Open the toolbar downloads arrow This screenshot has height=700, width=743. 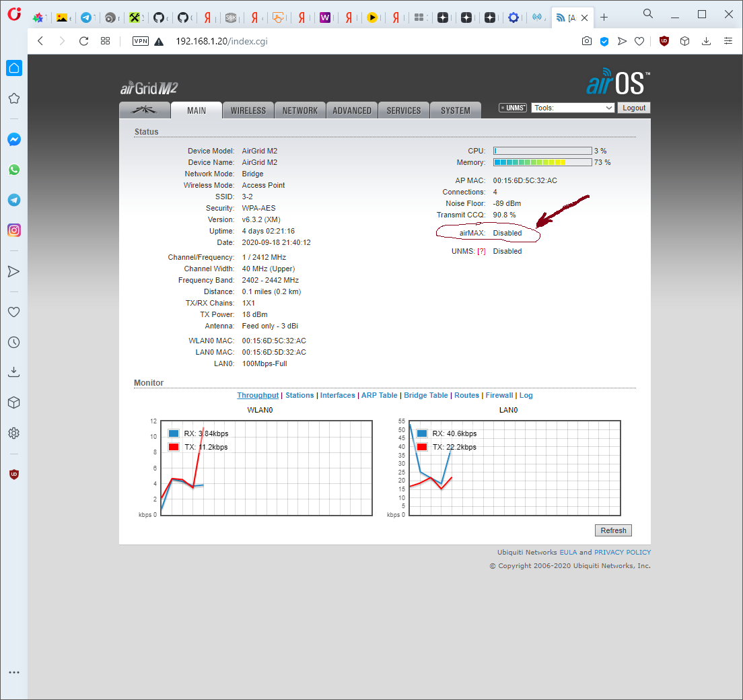(706, 41)
